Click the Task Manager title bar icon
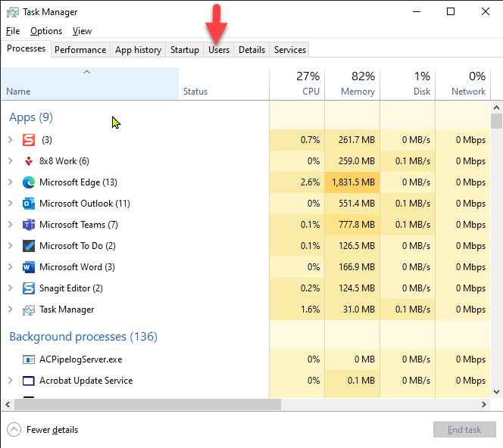Screen dimensions: 503x448 [x=13, y=12]
